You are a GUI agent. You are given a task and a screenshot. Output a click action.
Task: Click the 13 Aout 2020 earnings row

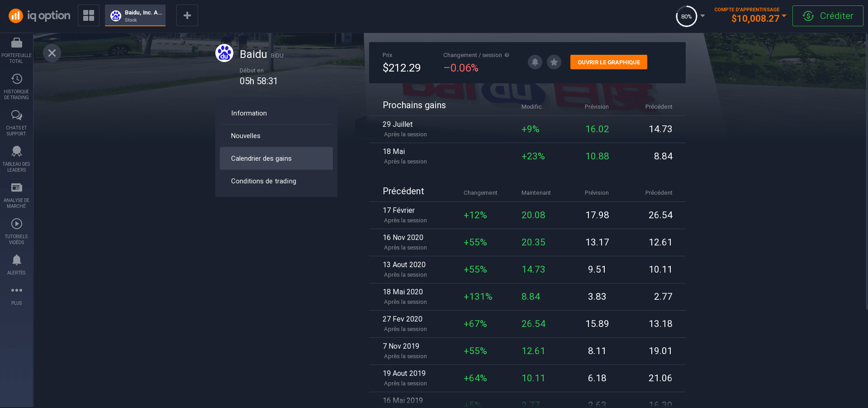527,269
